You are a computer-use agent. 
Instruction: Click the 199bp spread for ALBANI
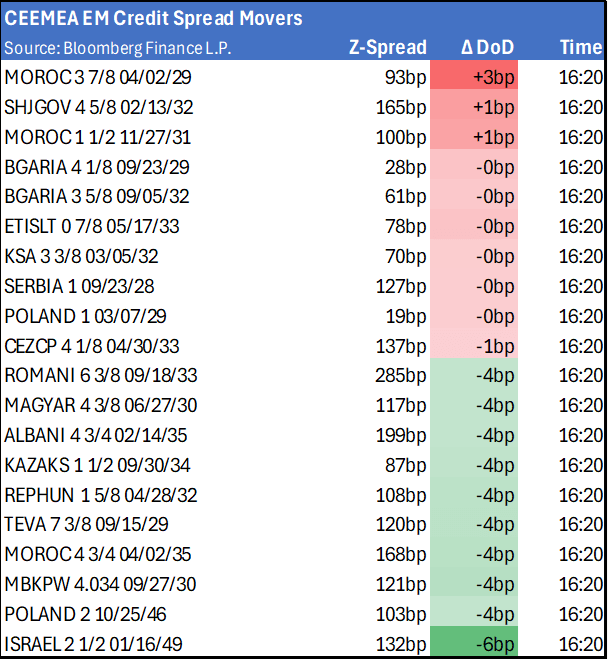pos(402,435)
